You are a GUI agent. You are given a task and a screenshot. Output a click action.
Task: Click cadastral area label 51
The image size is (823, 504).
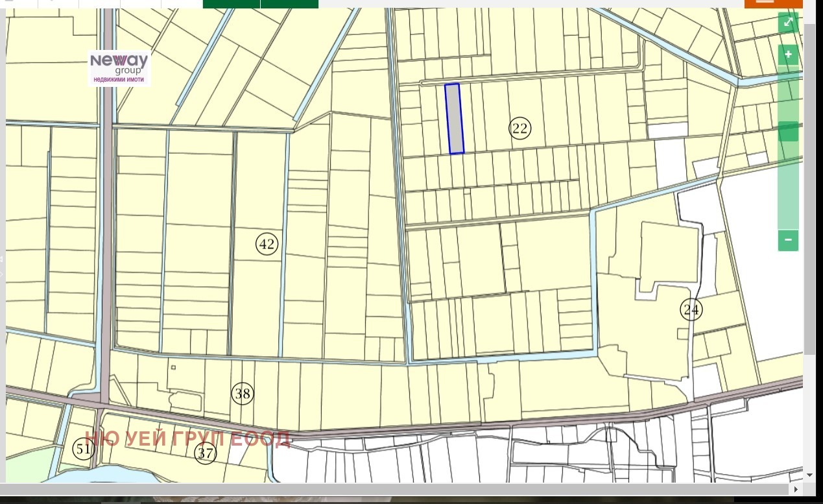(x=83, y=450)
